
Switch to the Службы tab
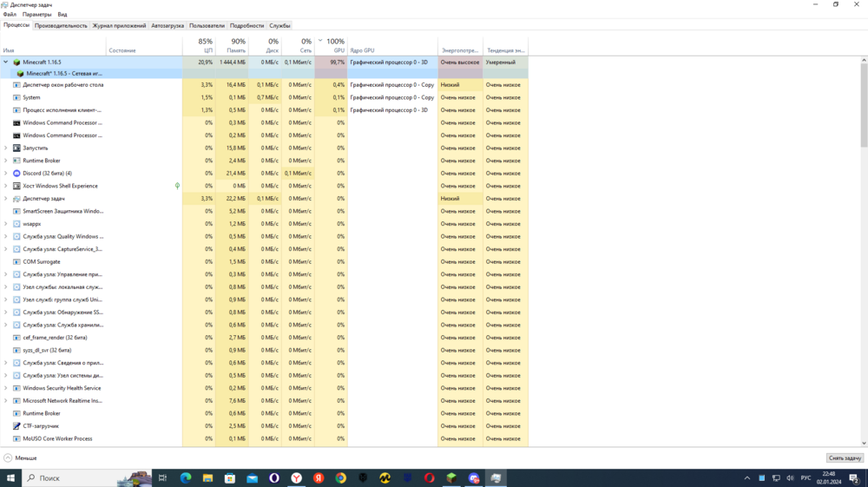pos(279,25)
